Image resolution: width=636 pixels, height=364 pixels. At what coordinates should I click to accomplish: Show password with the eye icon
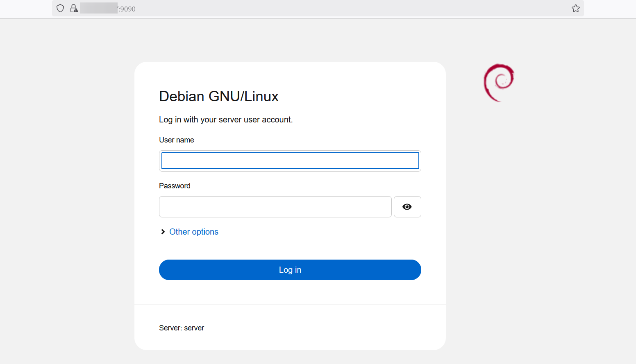(x=407, y=207)
